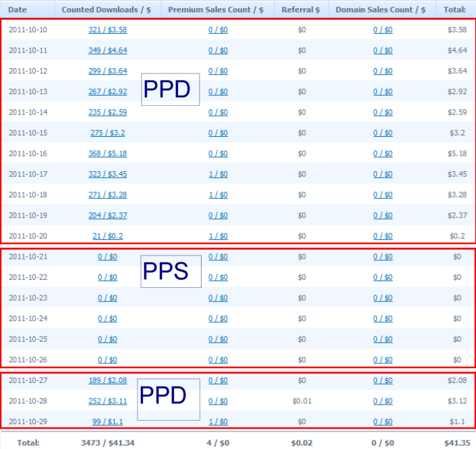
Task: Select the 2011-10-27 date cell
Action: click(28, 380)
